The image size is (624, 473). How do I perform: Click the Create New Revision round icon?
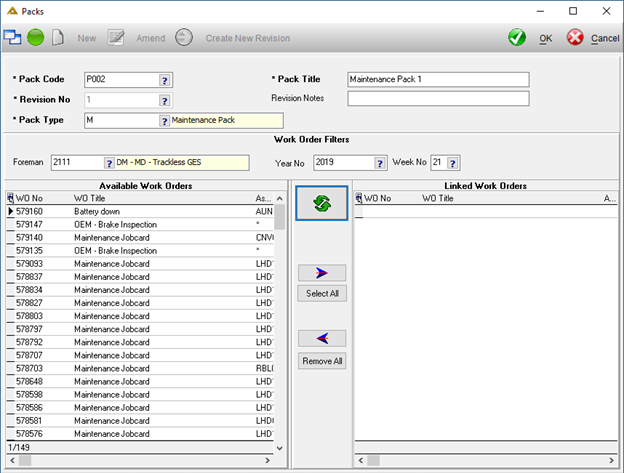184,38
